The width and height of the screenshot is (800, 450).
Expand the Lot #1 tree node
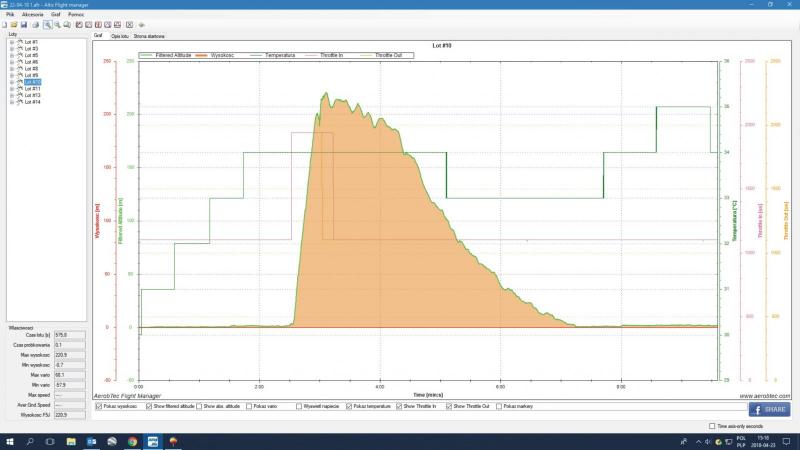click(x=10, y=42)
